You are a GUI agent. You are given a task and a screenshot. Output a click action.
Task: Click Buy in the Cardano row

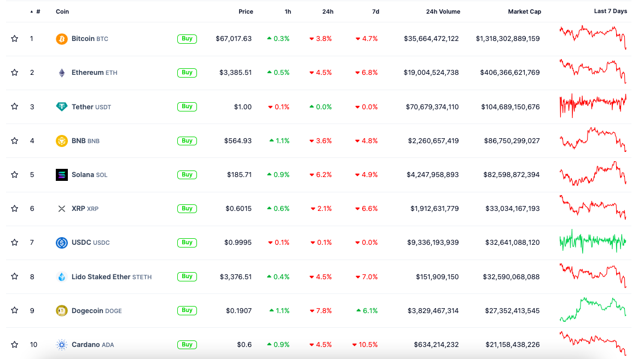[187, 345]
